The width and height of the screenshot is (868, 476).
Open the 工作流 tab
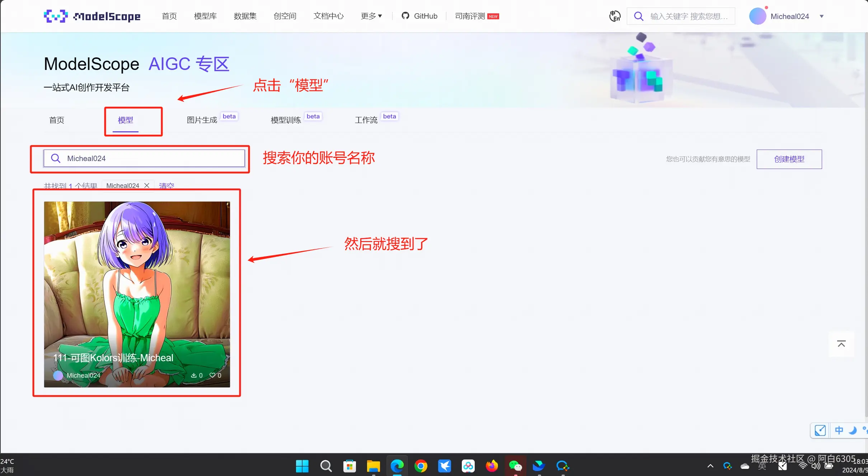click(366, 120)
